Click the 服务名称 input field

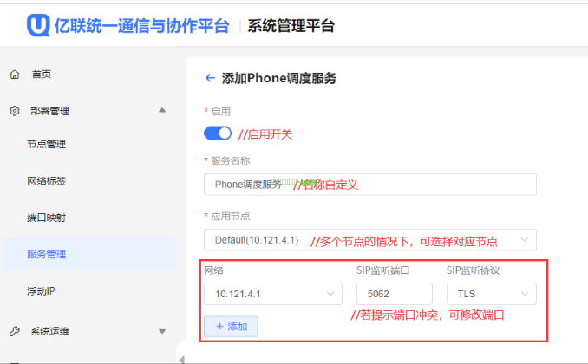369,185
